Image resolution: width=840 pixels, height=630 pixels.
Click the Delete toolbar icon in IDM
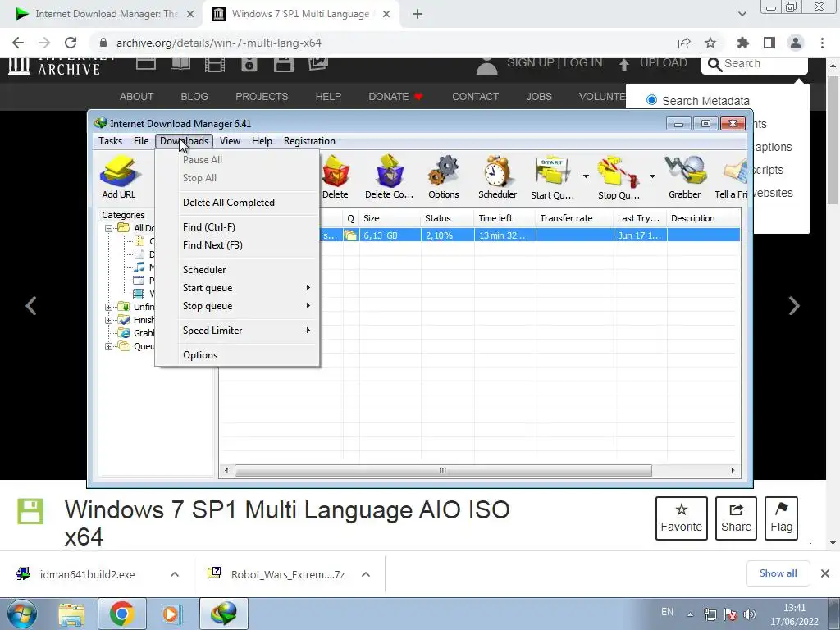(336, 177)
